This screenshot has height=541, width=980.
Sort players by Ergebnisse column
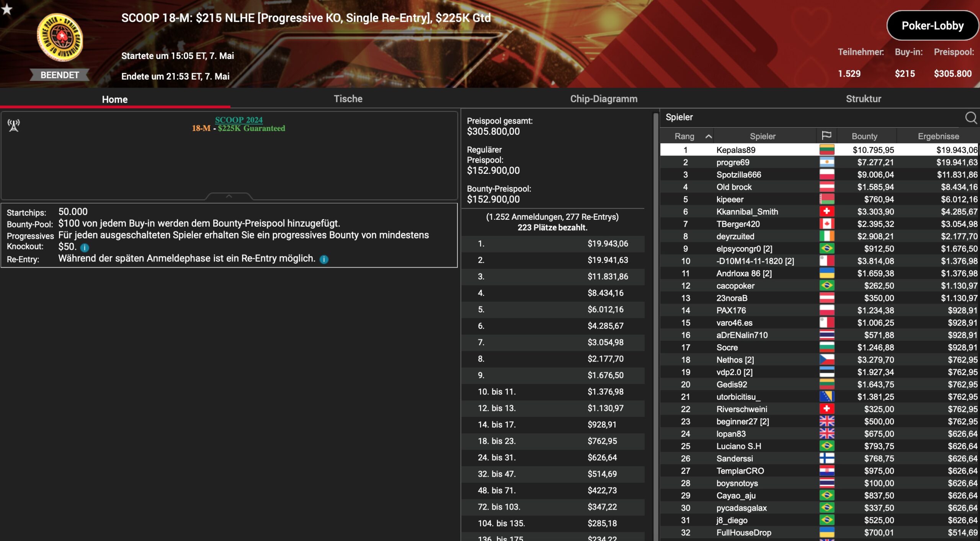point(938,136)
